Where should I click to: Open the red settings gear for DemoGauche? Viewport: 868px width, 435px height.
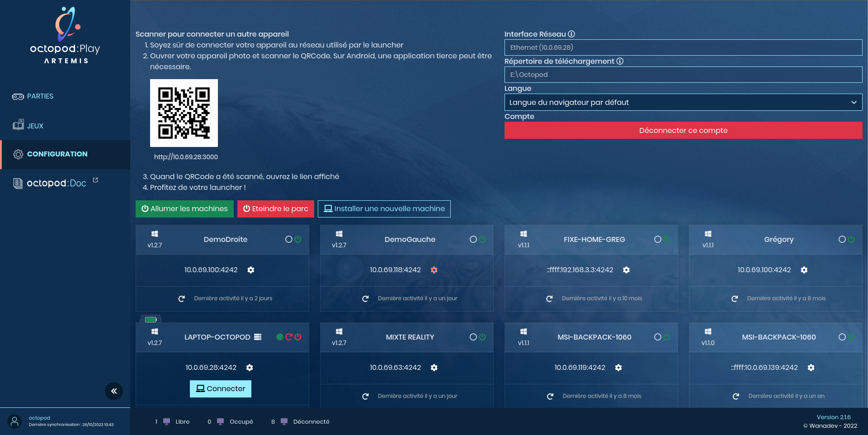[434, 270]
